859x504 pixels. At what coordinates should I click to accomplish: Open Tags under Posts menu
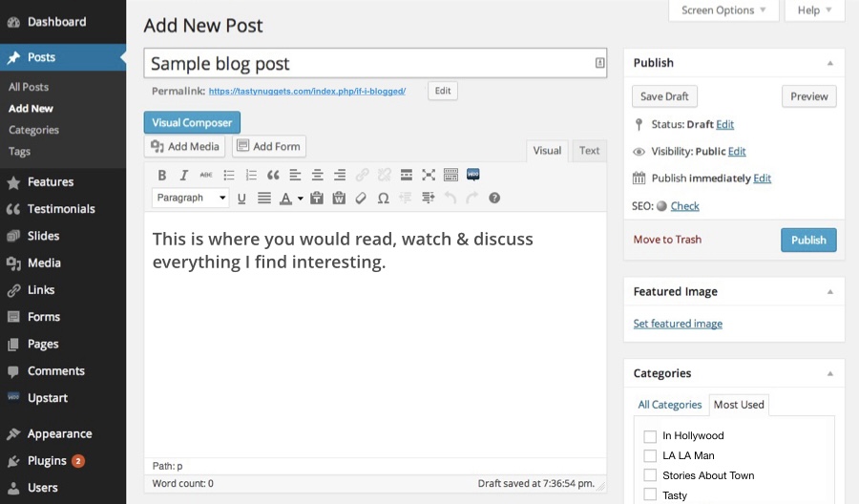pos(19,152)
